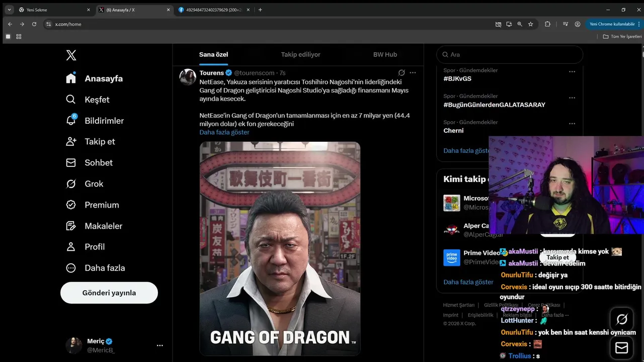Open Tourens profile avatar
This screenshot has width=644, height=362.
pos(188,77)
